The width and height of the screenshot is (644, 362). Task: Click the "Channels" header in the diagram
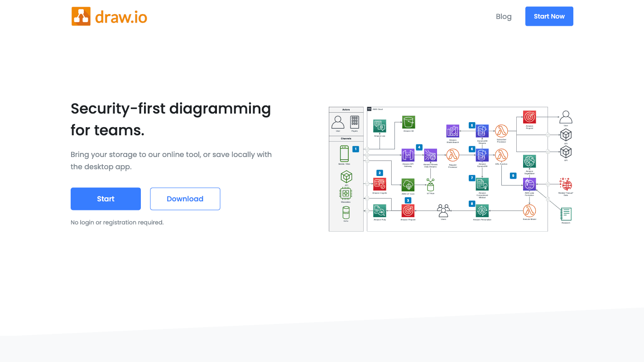point(346,138)
